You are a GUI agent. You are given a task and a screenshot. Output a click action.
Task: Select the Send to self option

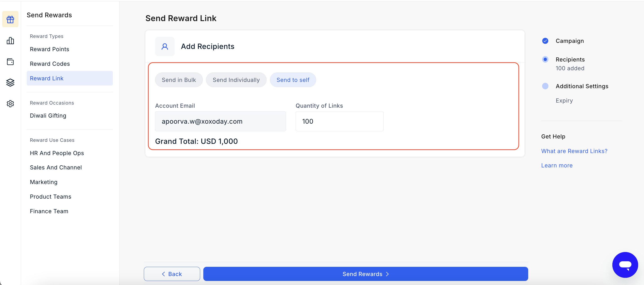[293, 80]
